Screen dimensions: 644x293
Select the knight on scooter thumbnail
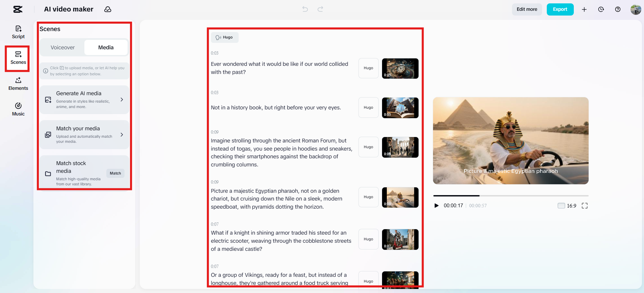(x=400, y=240)
